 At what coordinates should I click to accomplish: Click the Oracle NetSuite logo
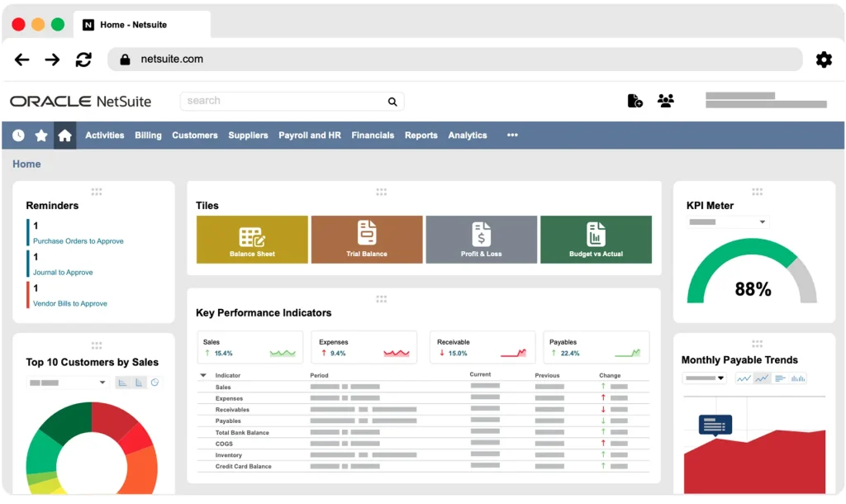(80, 102)
